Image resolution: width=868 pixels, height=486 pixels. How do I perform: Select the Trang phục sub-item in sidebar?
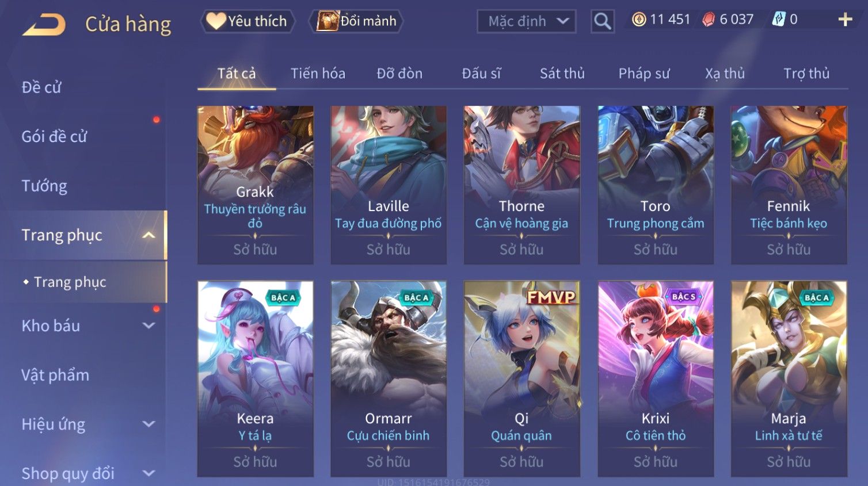[70, 282]
